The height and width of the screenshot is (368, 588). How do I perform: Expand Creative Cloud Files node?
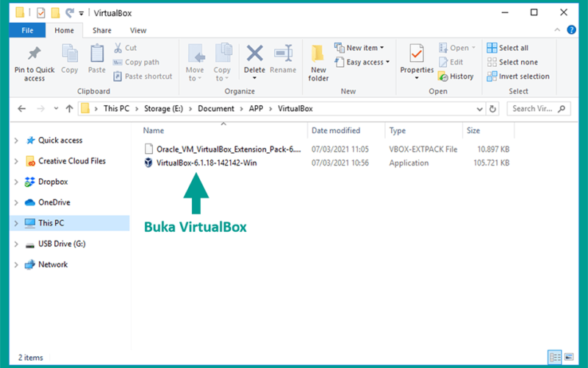pyautogui.click(x=16, y=161)
